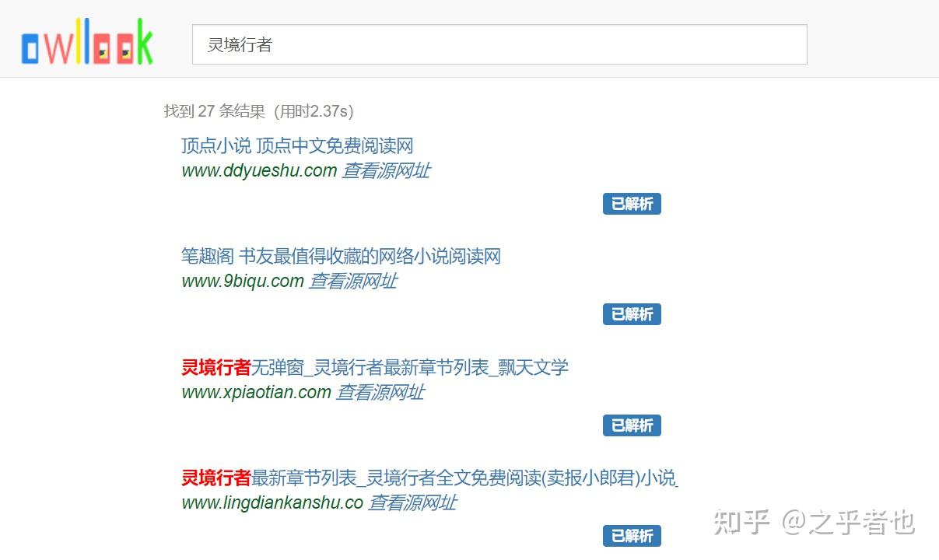Open the 顶点小说 result link
This screenshot has height=560, width=939.
pos(296,146)
